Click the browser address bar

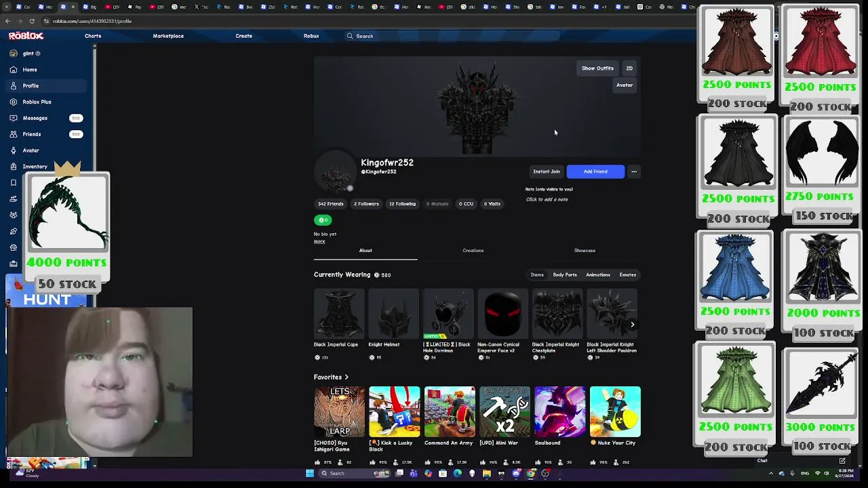point(366,21)
